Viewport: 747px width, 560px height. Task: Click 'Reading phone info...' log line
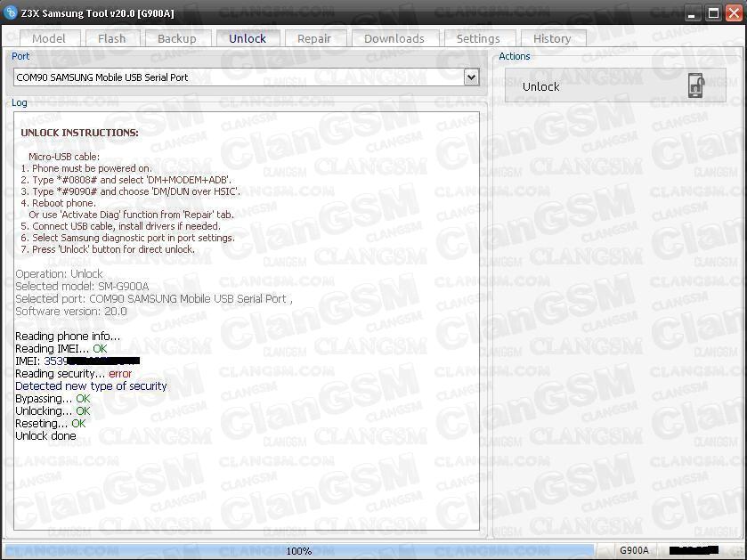click(68, 337)
